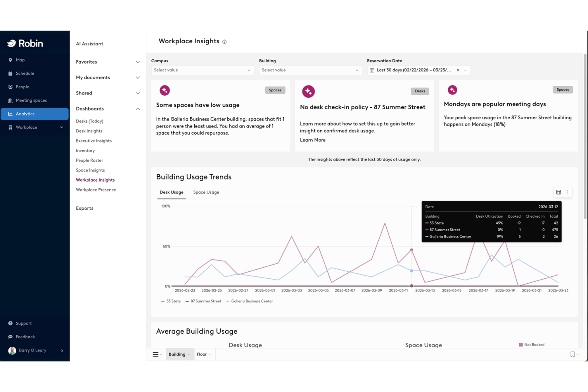Open the chart's three-dot options menu
The height and width of the screenshot is (392, 588).
tap(567, 192)
